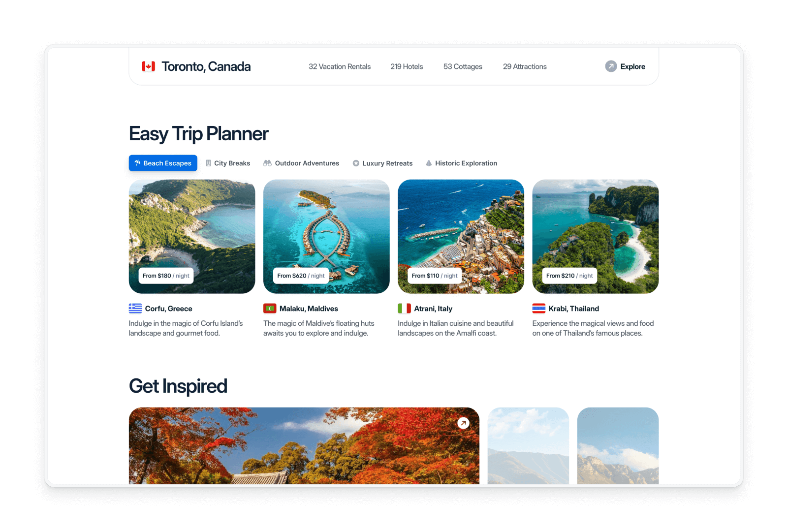The width and height of the screenshot is (788, 532).
Task: Open the Historic Exploration tab
Action: tap(461, 163)
